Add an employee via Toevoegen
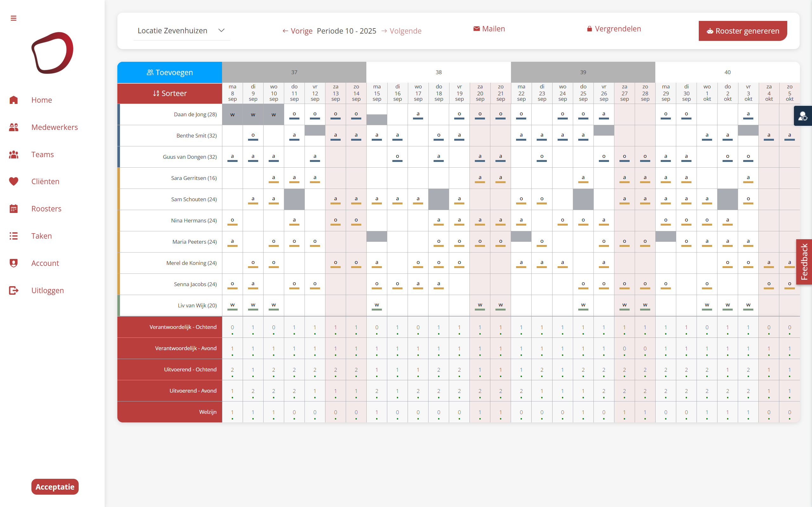Screen dimensions: 812x507 coord(169,72)
